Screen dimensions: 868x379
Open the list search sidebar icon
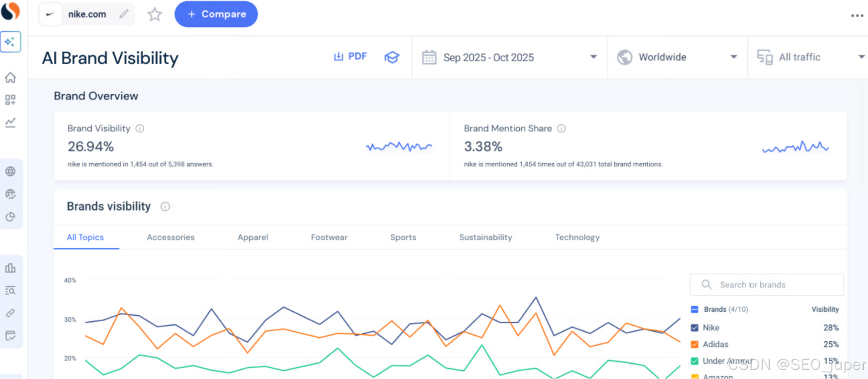point(10,290)
